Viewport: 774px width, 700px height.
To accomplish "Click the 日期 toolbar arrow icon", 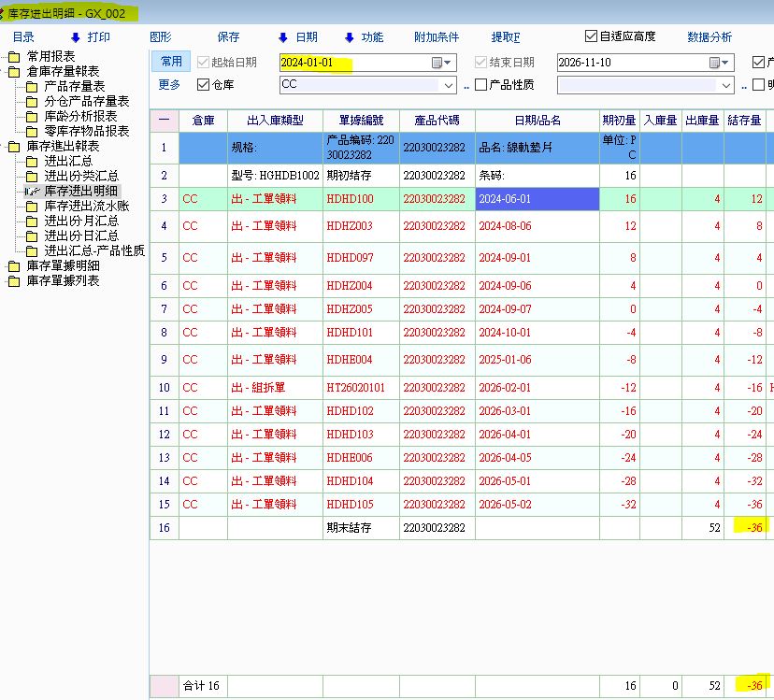I will click(x=283, y=37).
